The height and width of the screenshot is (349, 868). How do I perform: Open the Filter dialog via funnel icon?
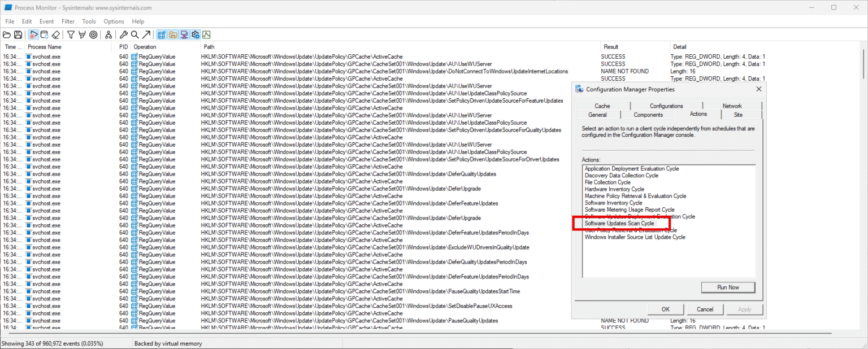tap(70, 34)
